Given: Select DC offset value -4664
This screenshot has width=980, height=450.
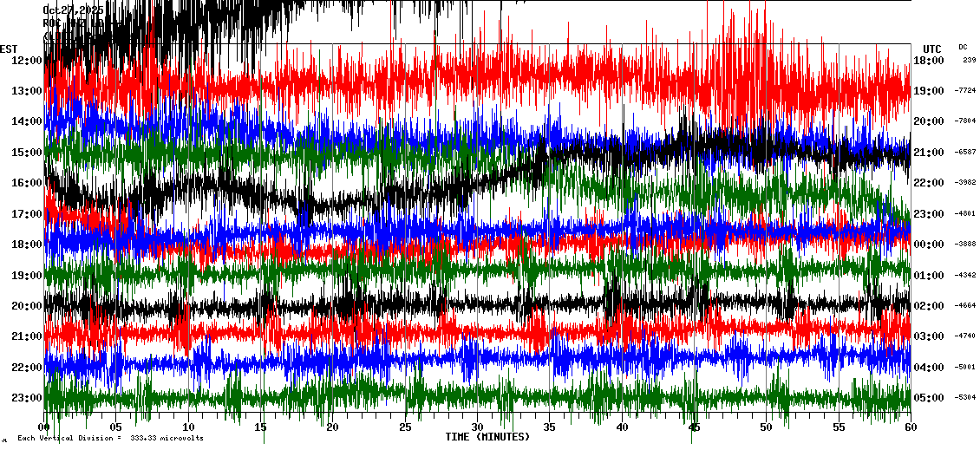Looking at the screenshot, I should pos(965,305).
